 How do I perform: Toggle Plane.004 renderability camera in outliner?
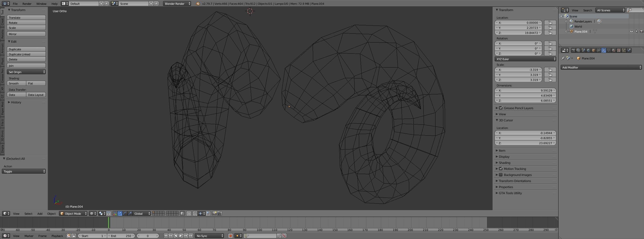click(x=641, y=32)
